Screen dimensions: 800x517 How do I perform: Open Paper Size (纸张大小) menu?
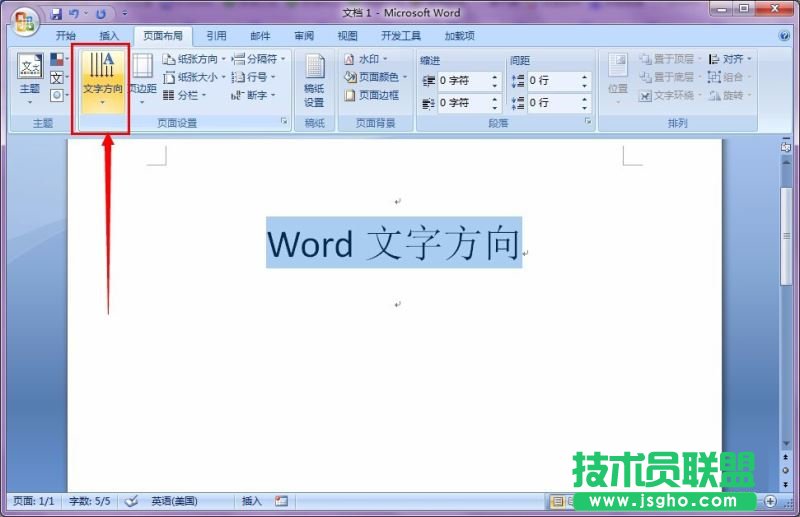coord(194,78)
